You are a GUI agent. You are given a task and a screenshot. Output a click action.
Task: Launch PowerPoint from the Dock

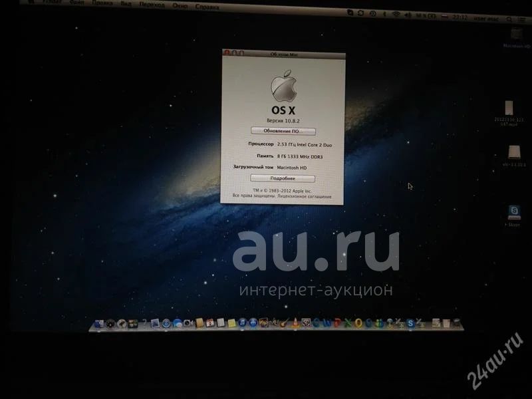click(337, 323)
